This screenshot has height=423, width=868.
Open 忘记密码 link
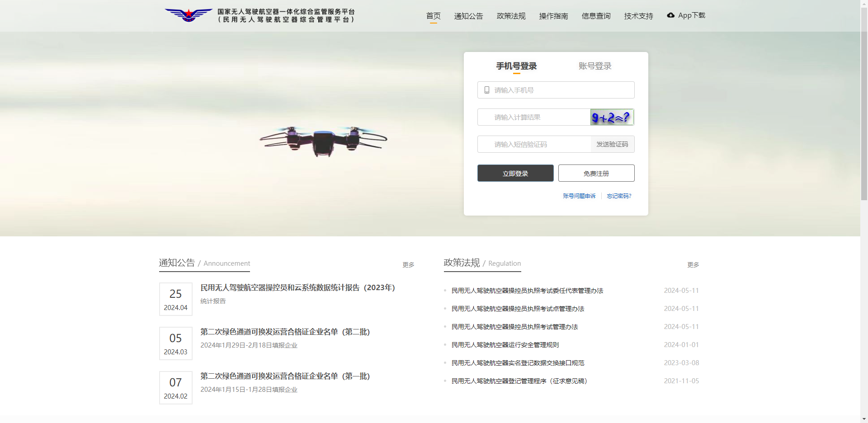[619, 196]
